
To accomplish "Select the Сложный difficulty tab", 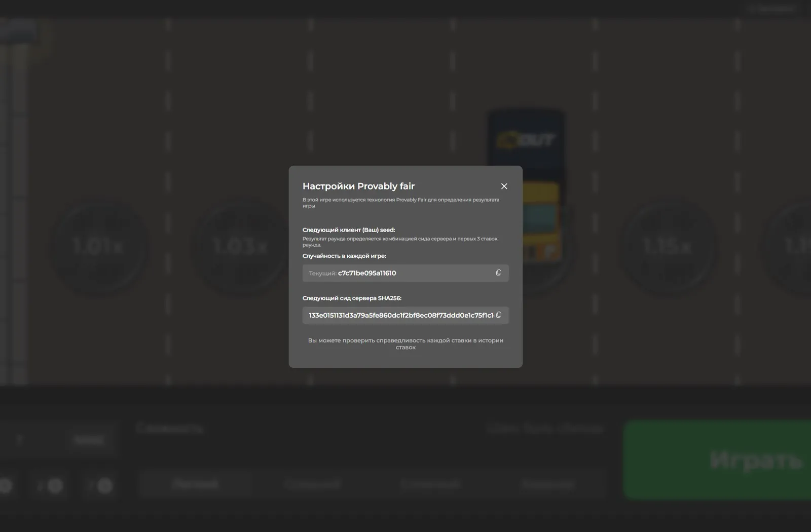I will point(430,484).
